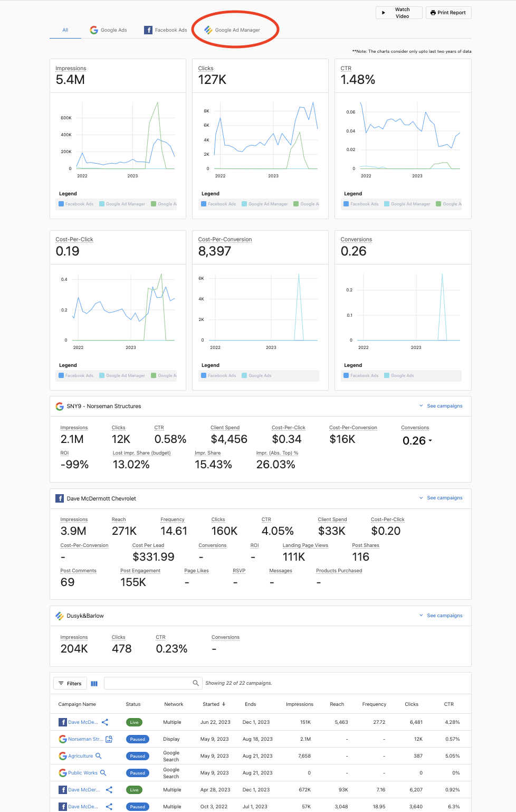Click the Google icon on the SNY9 account header
The height and width of the screenshot is (812, 516).
(x=59, y=406)
